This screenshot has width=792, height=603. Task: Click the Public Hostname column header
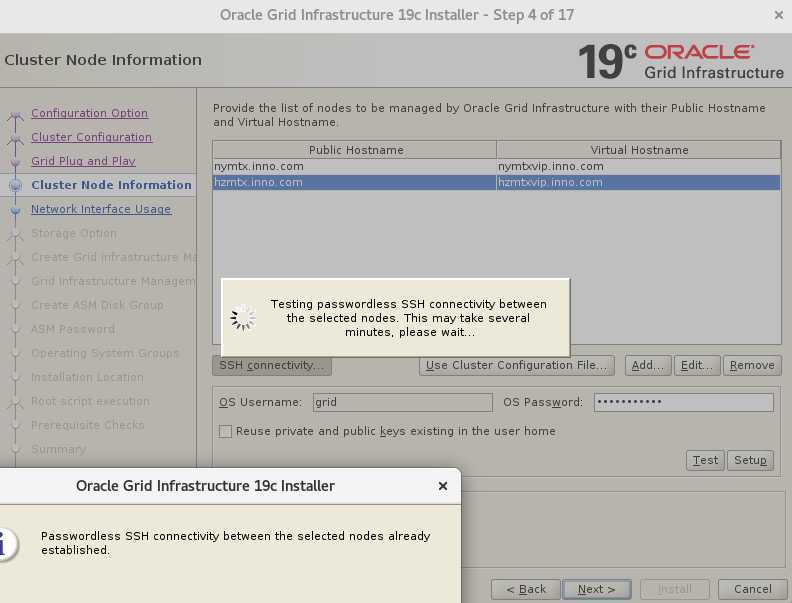(x=355, y=150)
